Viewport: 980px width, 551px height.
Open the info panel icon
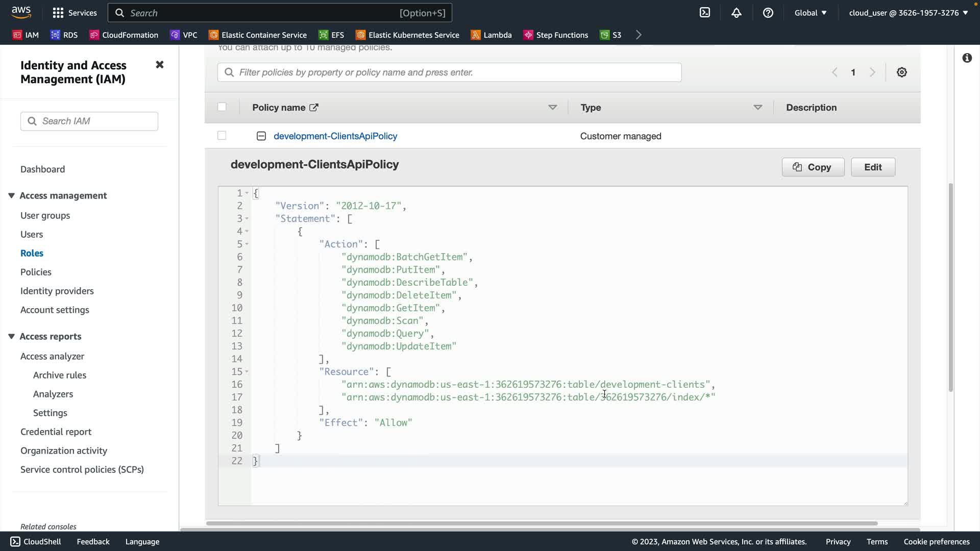[x=967, y=58]
